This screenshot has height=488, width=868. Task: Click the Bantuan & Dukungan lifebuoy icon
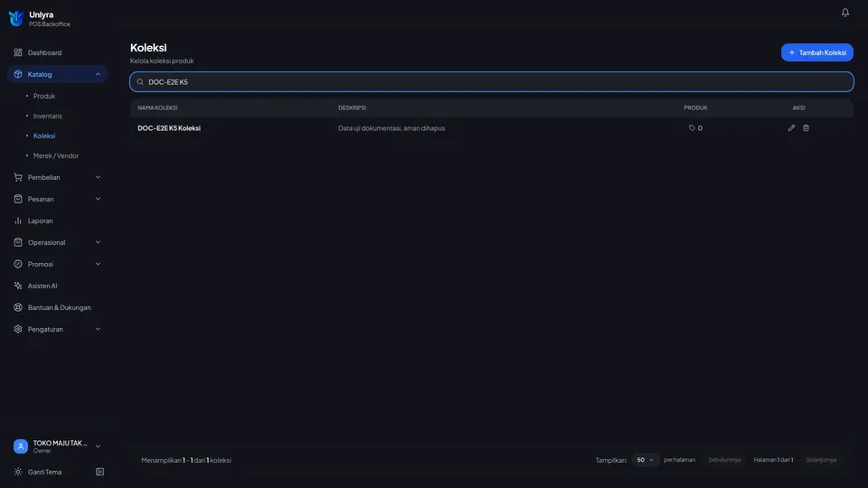(x=18, y=307)
